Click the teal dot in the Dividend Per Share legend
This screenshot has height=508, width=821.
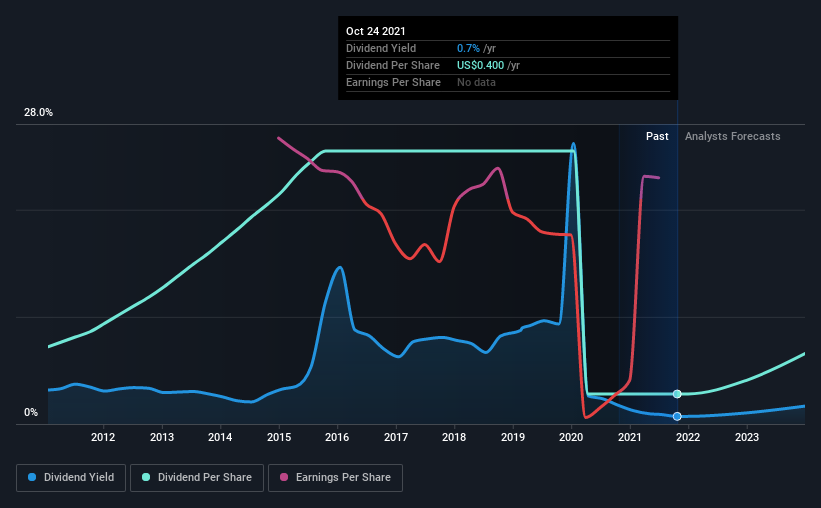tap(147, 478)
